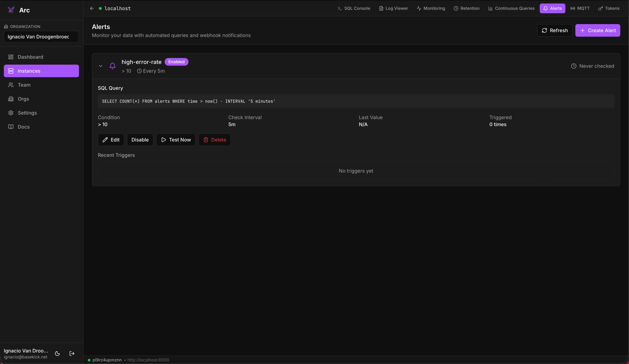Image resolution: width=629 pixels, height=364 pixels.
Task: Click the Continuous Queries chart icon
Action: [x=490, y=9]
